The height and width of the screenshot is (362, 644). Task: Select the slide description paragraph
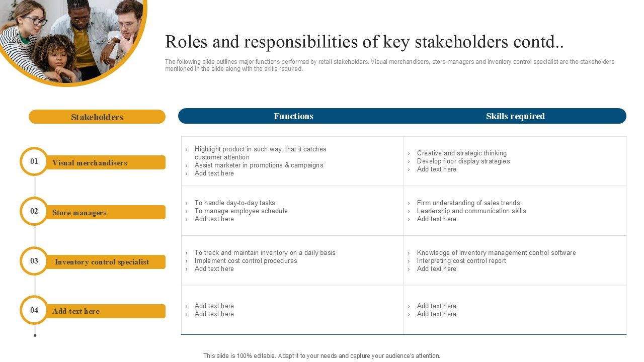pos(389,65)
